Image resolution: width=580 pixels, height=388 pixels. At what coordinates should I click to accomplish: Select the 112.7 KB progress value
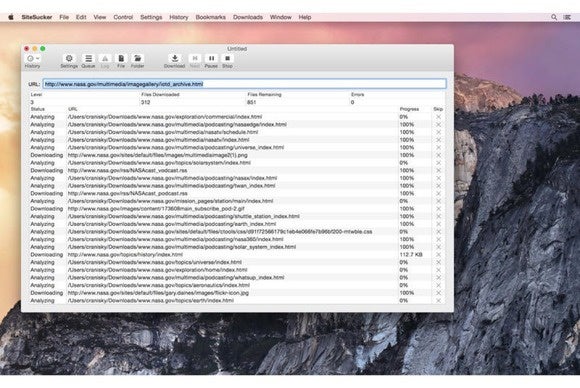tap(411, 254)
